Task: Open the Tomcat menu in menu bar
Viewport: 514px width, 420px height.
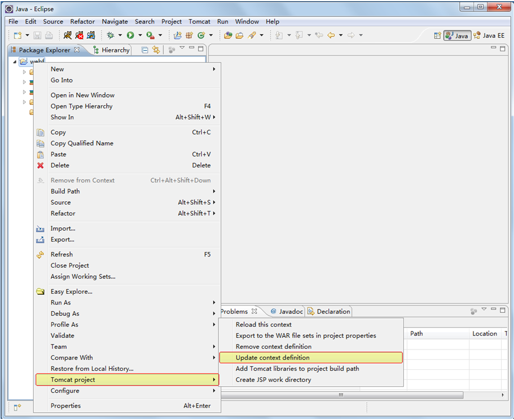Action: 199,21
